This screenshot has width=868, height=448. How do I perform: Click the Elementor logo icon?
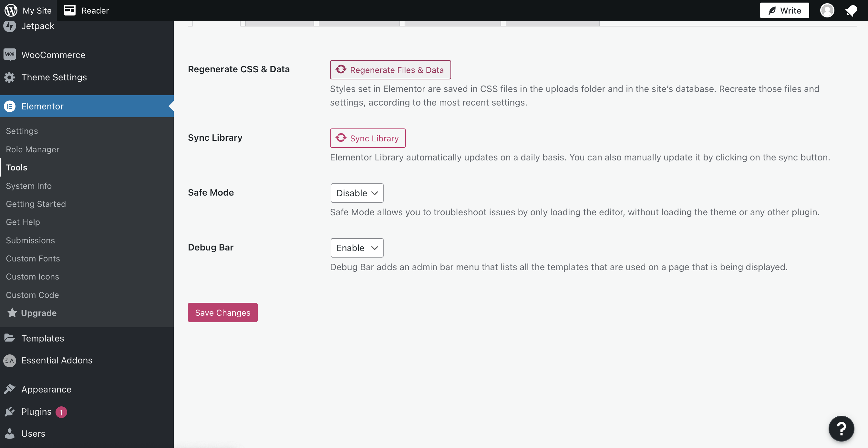pyautogui.click(x=10, y=106)
